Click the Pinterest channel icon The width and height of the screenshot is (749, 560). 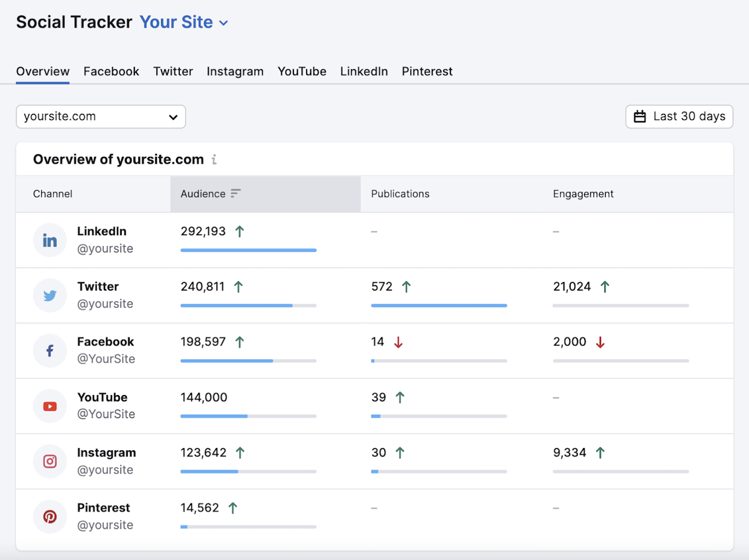tap(50, 516)
